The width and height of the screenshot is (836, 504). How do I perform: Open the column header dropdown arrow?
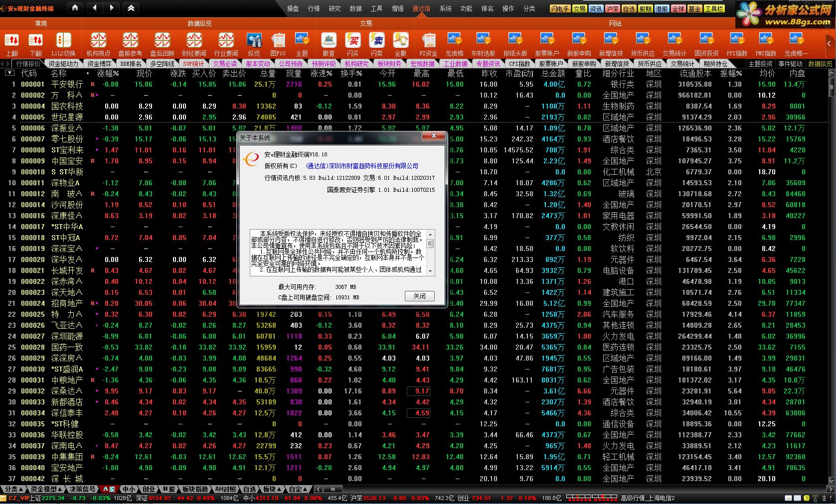9,73
